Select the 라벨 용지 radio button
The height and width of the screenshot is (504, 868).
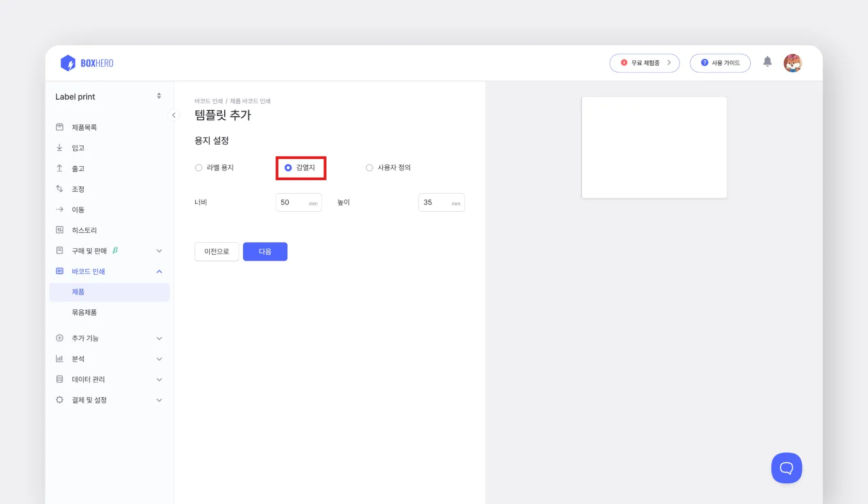(x=198, y=167)
